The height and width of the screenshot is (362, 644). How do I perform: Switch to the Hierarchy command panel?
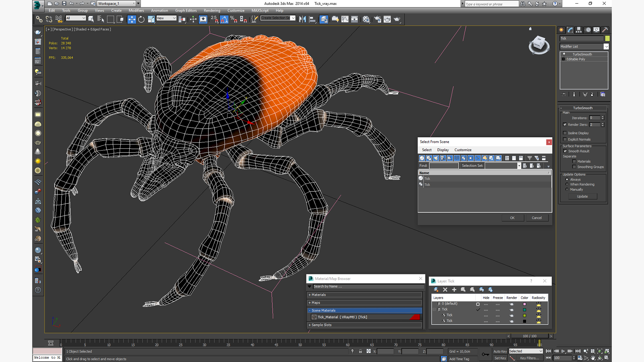(579, 30)
